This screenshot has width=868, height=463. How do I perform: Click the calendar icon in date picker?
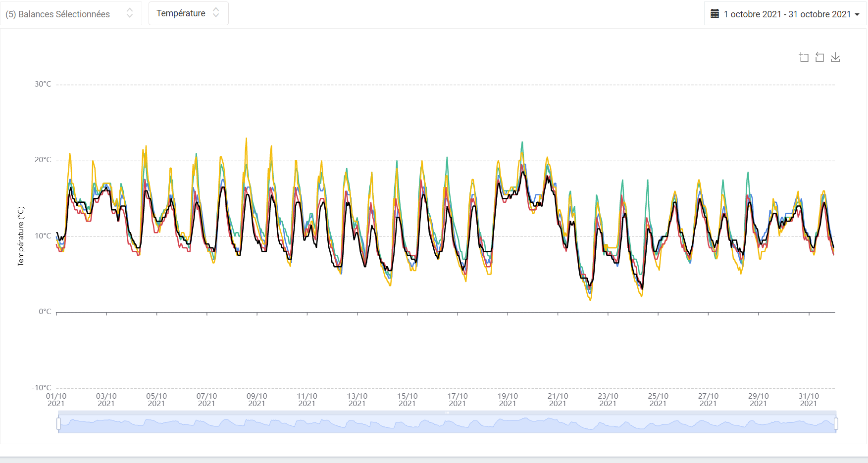pos(715,14)
